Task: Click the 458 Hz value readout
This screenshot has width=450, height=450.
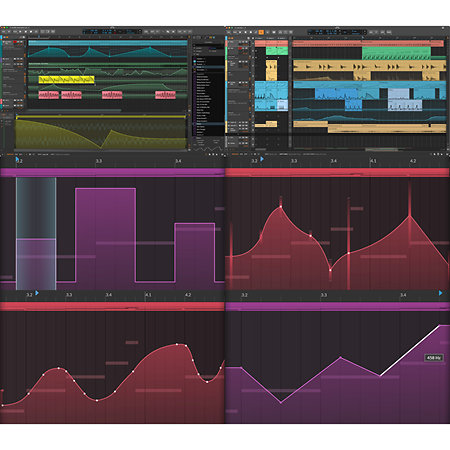Action: click(x=434, y=358)
